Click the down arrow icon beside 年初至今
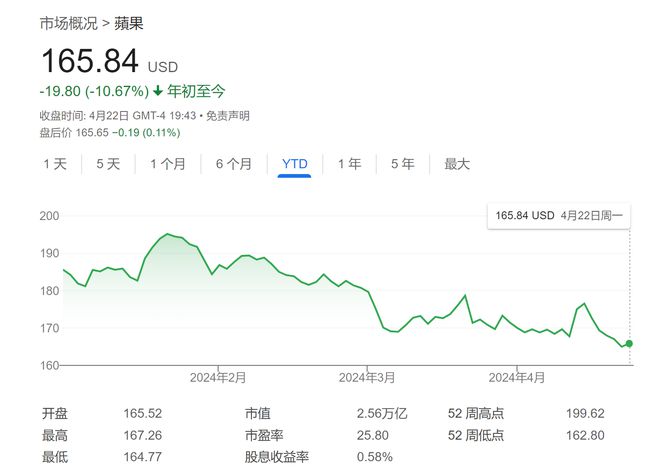 pos(158,91)
